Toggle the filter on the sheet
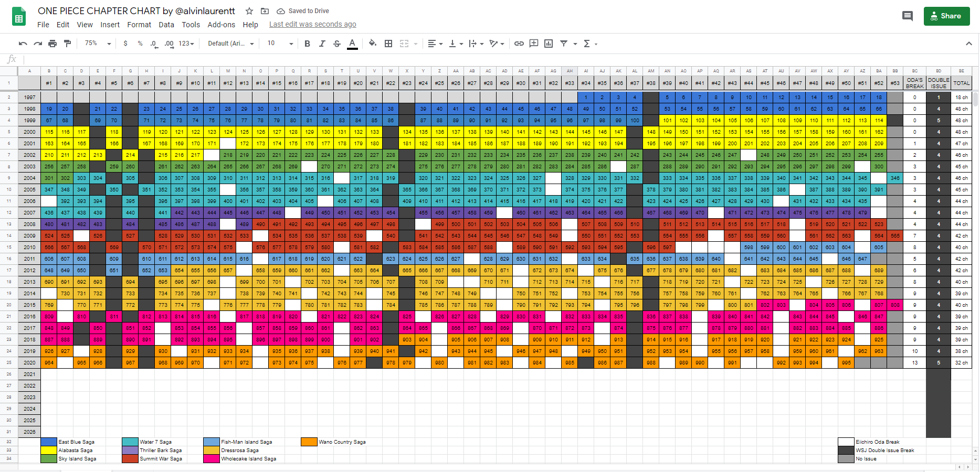Screen dimensions: 980x472 (564, 44)
